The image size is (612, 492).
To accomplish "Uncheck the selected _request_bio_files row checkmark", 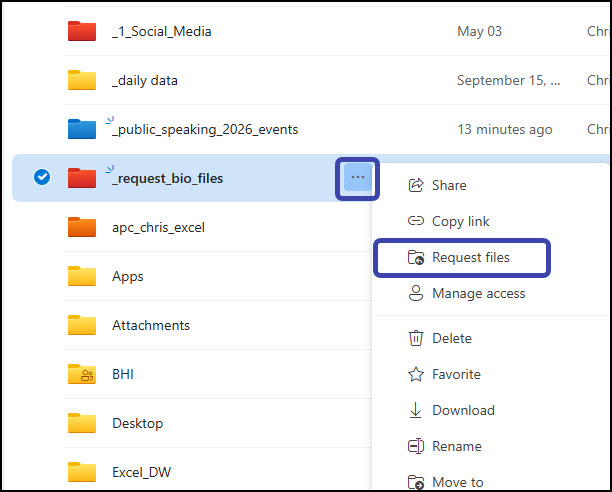I will pyautogui.click(x=42, y=177).
